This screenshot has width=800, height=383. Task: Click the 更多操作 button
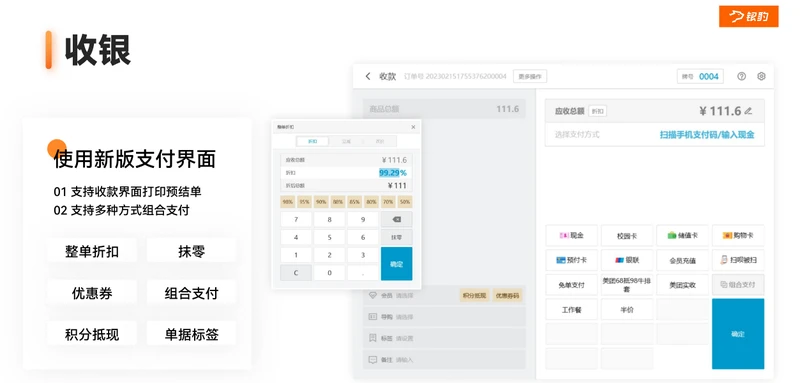[x=530, y=76]
